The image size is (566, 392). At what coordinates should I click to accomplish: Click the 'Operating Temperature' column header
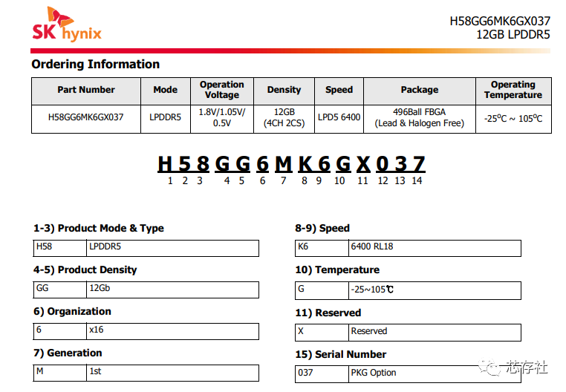pos(513,90)
